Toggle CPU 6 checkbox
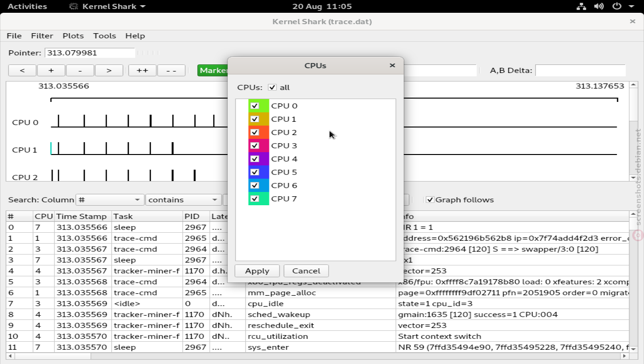 coord(255,185)
